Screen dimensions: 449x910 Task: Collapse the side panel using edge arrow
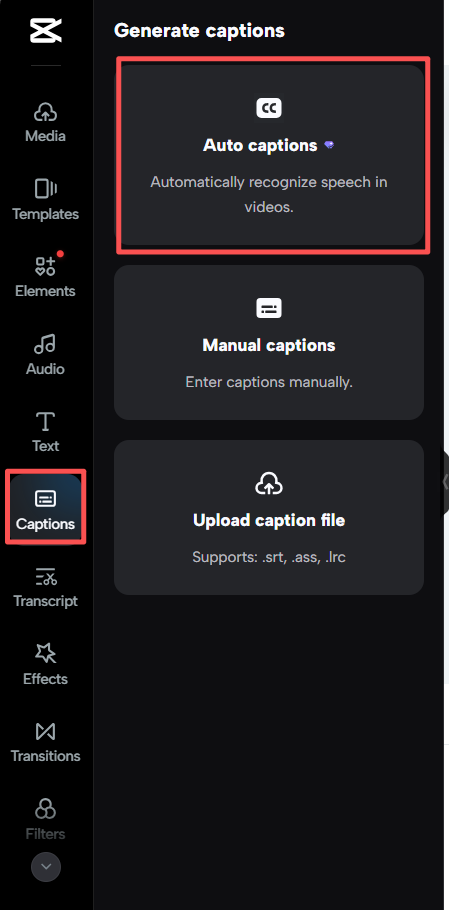pos(444,482)
